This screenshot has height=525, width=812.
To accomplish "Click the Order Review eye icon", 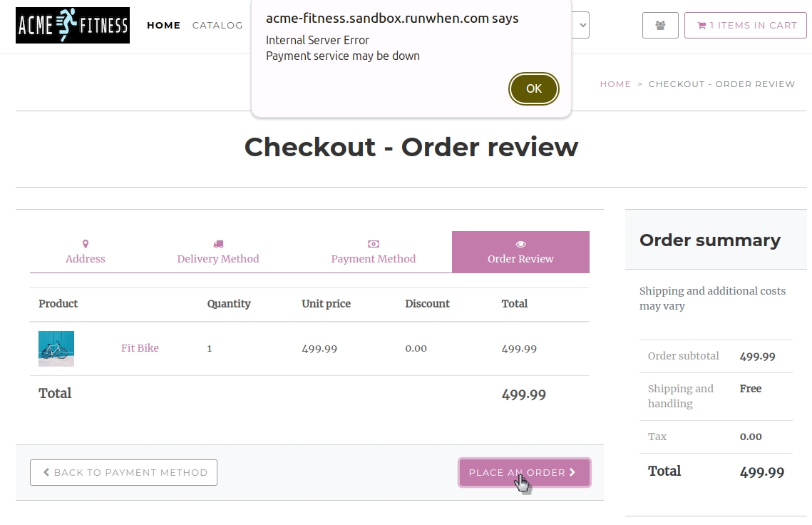I will click(x=520, y=244).
